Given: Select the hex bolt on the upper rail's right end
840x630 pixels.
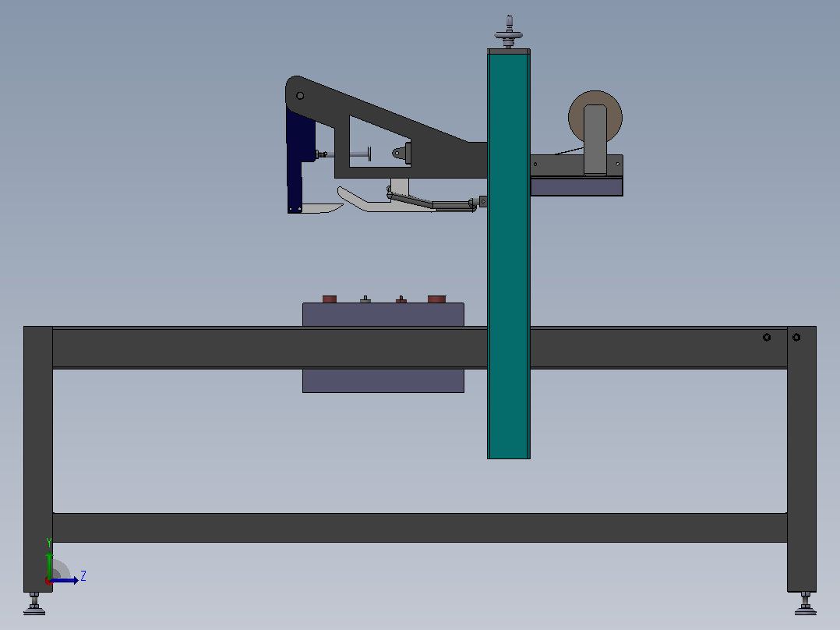Looking at the screenshot, I should coord(767,338).
